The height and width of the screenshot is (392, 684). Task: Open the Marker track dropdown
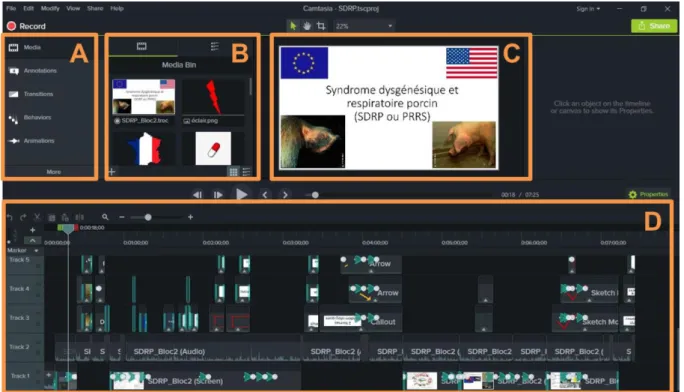pos(36,250)
